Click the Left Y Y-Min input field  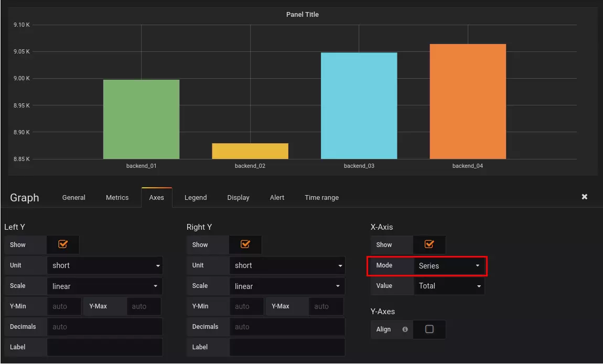(64, 306)
